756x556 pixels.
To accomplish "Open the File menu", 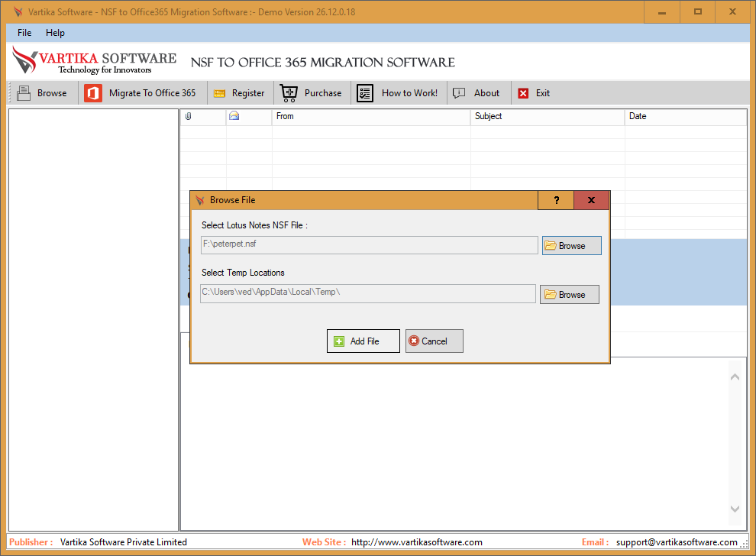I will [x=24, y=33].
